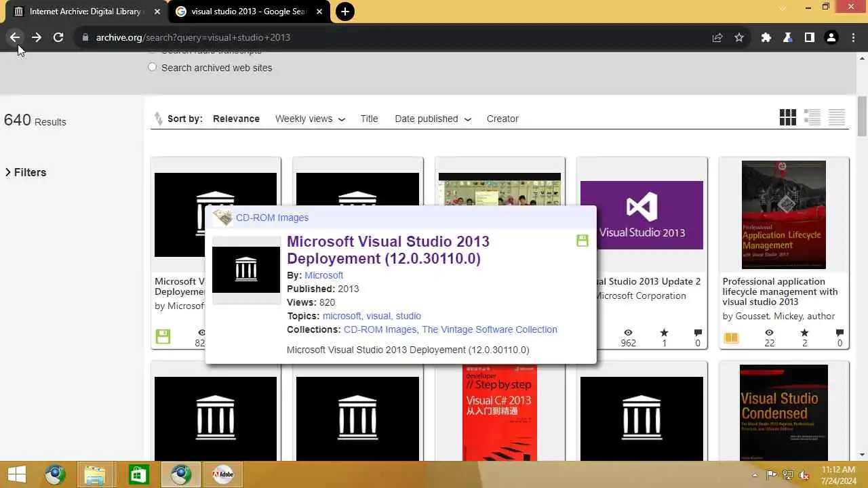The height and width of the screenshot is (488, 868).
Task: Click the studio topic link
Action: coord(408,316)
